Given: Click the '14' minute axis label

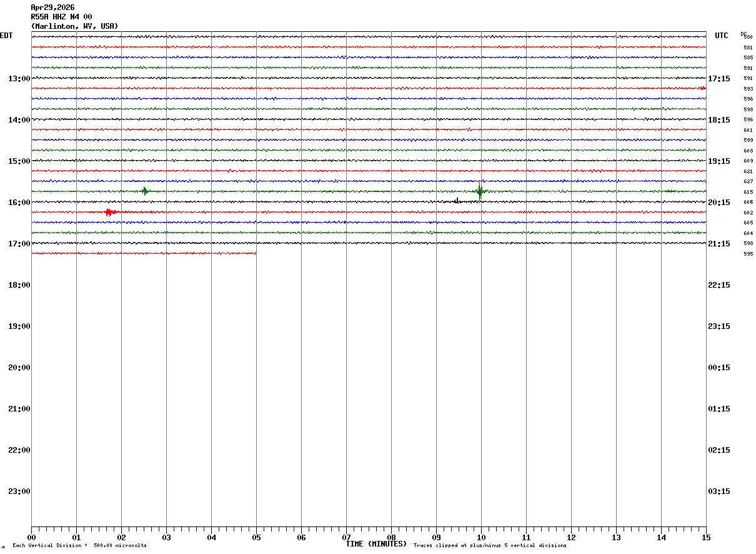Looking at the screenshot, I should point(661,538).
